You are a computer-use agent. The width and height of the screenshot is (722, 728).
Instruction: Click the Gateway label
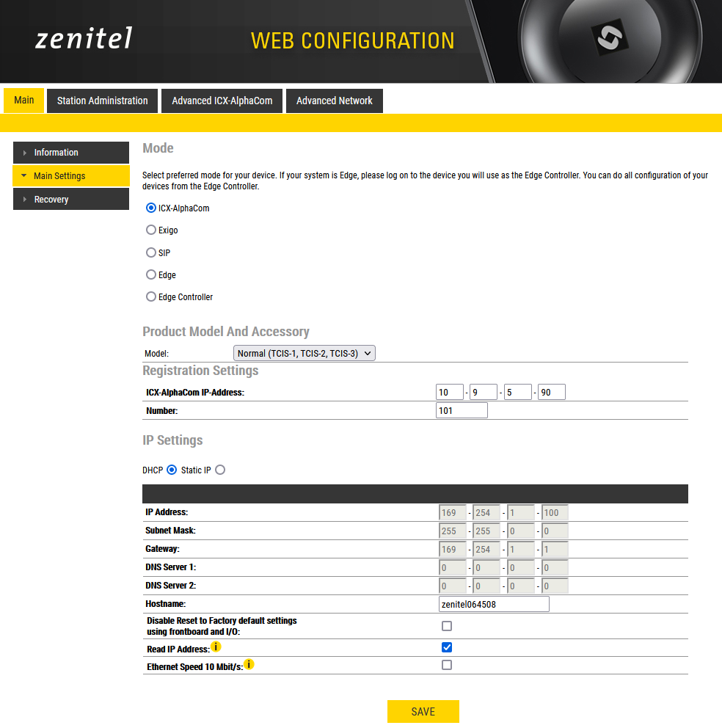[x=162, y=549]
